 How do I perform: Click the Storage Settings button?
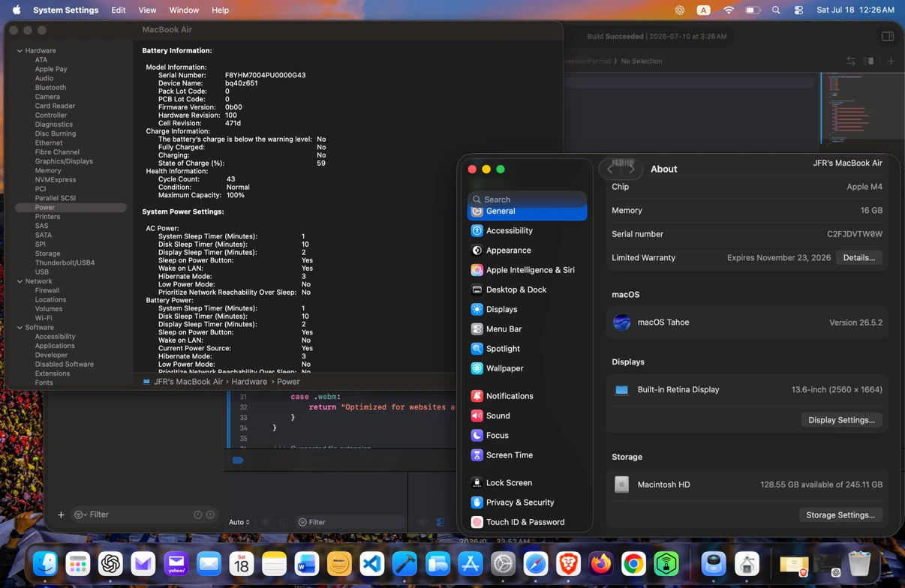click(x=840, y=514)
